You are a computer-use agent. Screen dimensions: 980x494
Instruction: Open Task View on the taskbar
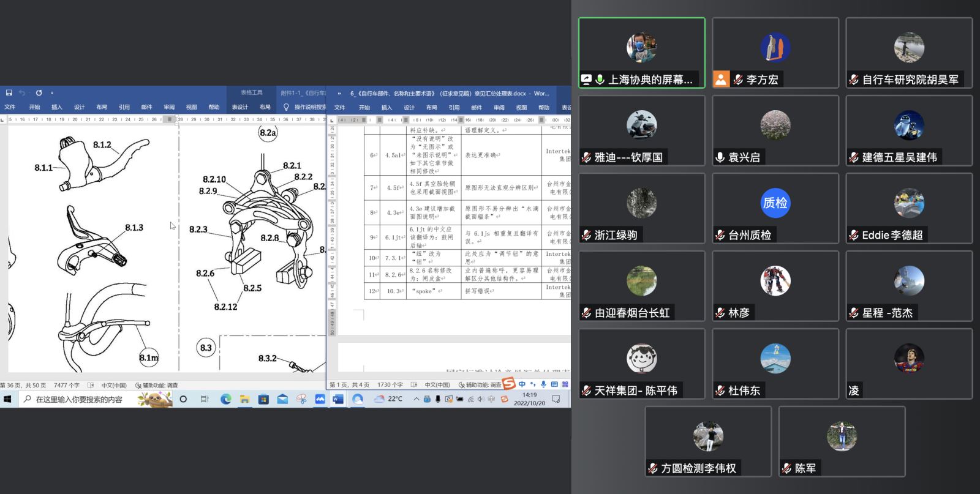tap(205, 399)
